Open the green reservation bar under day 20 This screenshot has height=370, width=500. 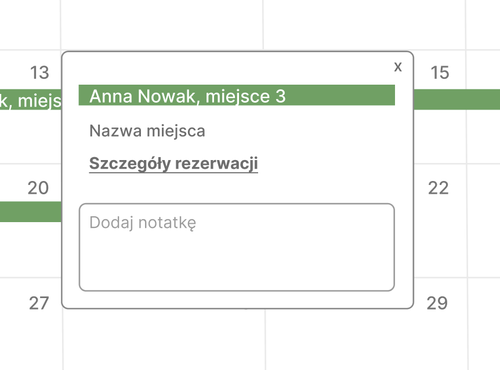coord(31,212)
